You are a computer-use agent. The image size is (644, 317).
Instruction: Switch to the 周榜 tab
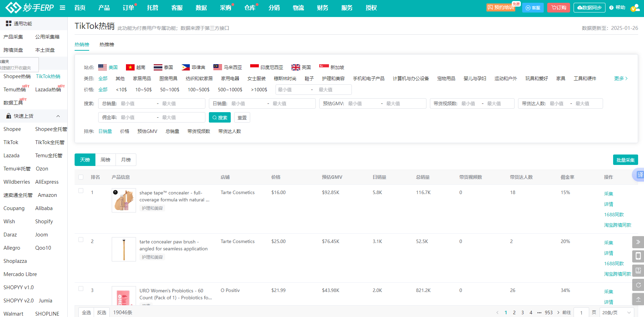(x=105, y=160)
